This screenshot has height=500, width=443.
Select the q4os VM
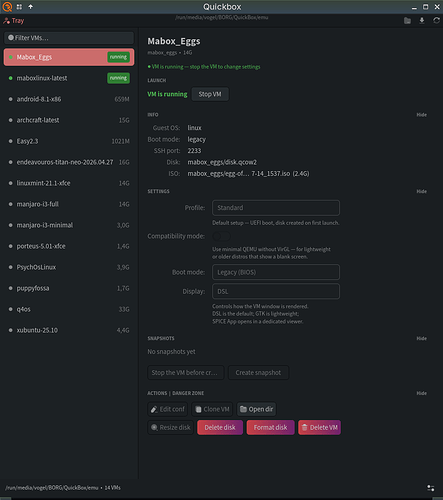(x=69, y=309)
